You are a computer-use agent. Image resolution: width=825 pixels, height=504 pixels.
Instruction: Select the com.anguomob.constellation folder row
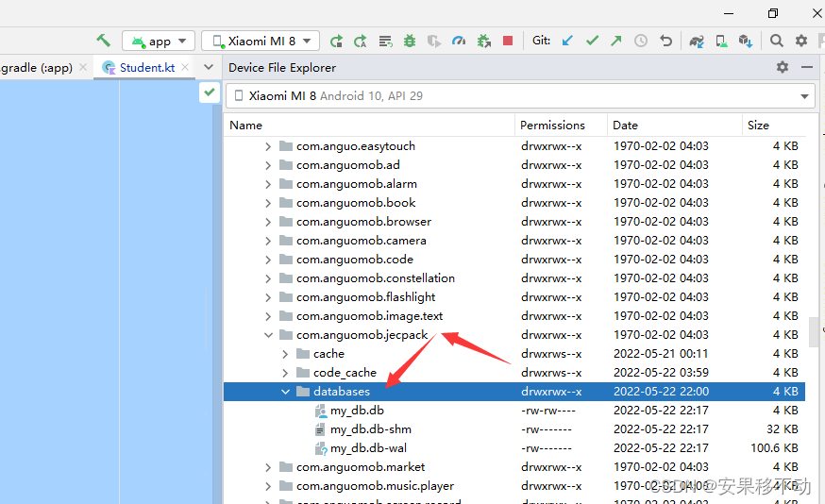[514, 278]
